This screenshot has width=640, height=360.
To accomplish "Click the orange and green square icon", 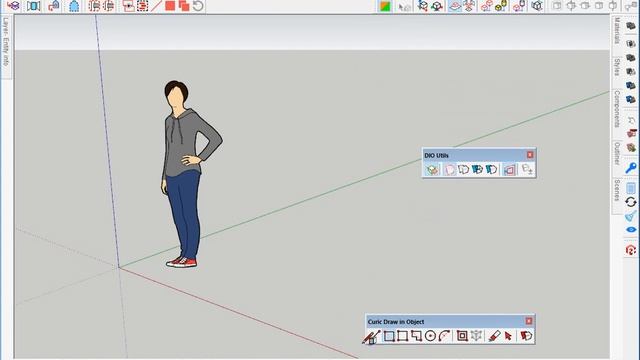I will click(385, 6).
